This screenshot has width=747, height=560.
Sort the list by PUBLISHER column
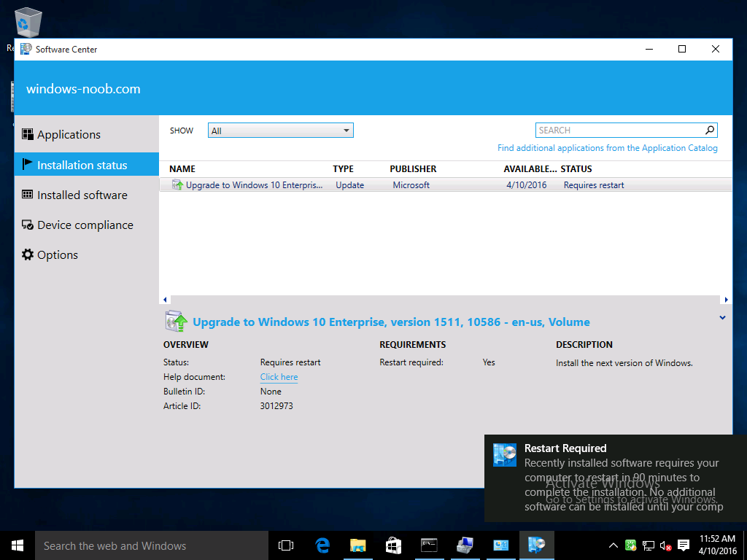click(413, 169)
